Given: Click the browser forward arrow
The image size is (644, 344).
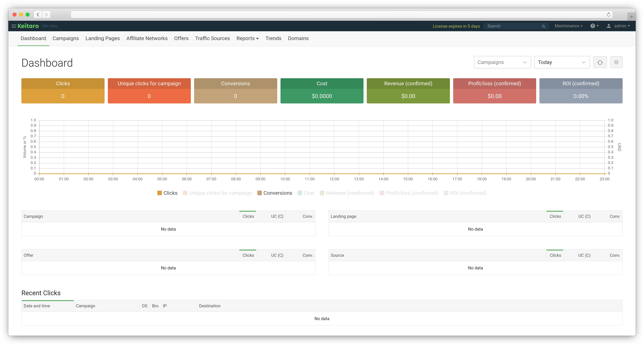Looking at the screenshot, I should tap(47, 15).
